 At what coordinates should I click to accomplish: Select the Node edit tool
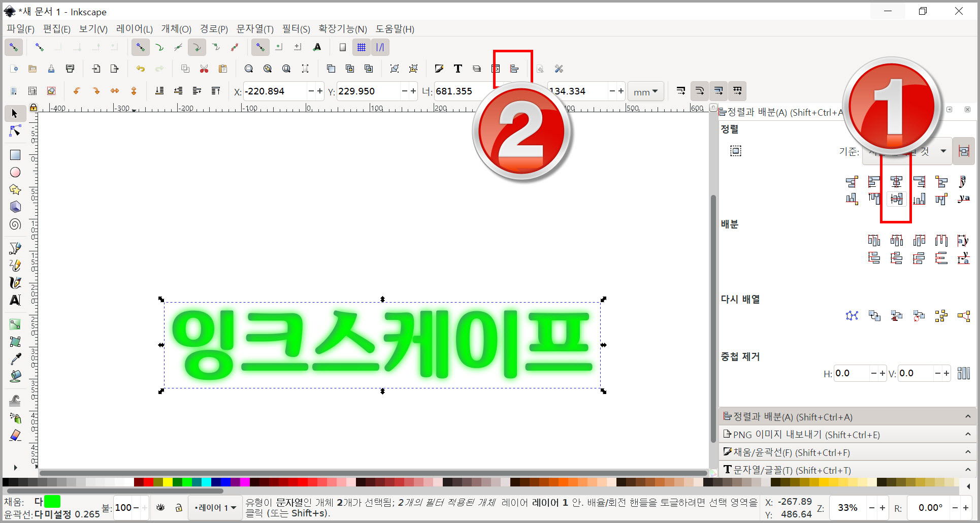click(x=15, y=131)
